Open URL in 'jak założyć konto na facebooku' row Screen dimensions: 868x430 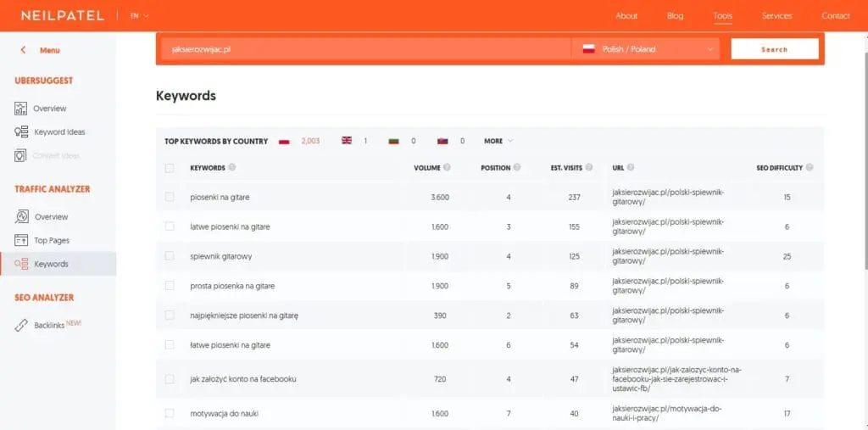coord(676,379)
